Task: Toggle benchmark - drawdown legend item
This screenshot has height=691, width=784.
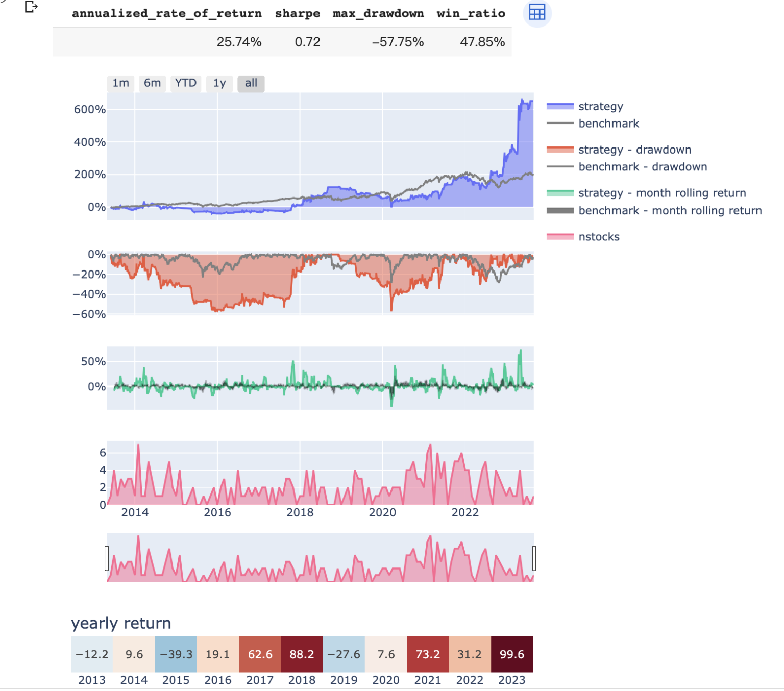Action: coord(642,167)
